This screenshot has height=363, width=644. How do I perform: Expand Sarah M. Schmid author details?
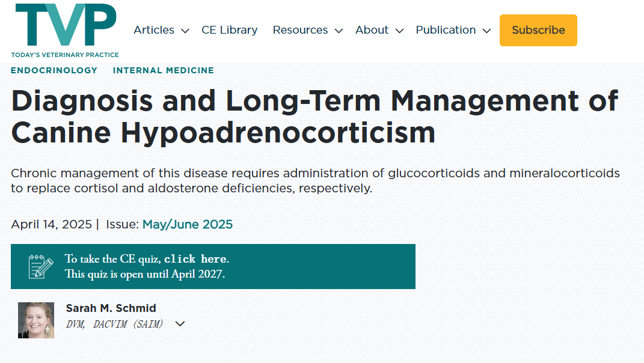tap(180, 324)
